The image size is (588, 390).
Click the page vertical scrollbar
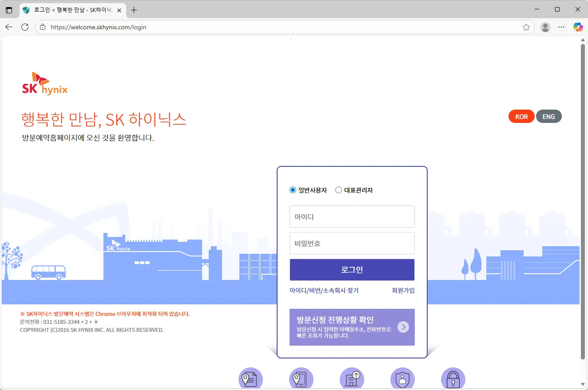click(583, 202)
